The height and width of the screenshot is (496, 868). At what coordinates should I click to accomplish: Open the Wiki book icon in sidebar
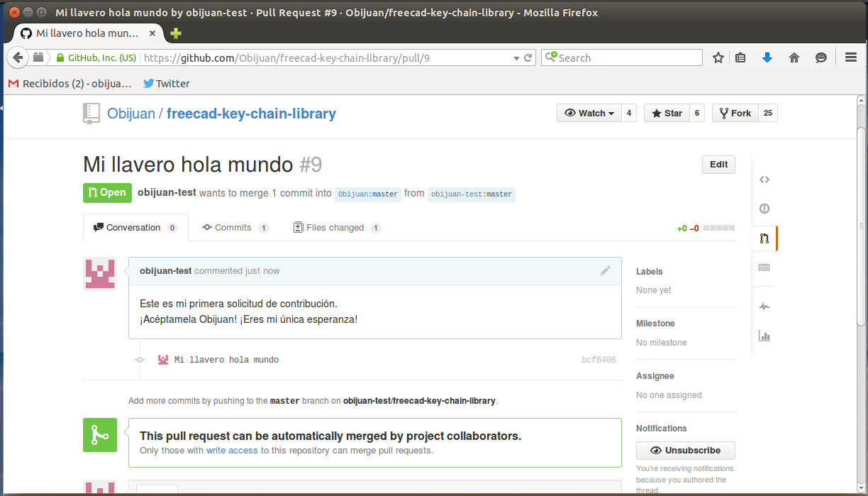(x=764, y=268)
